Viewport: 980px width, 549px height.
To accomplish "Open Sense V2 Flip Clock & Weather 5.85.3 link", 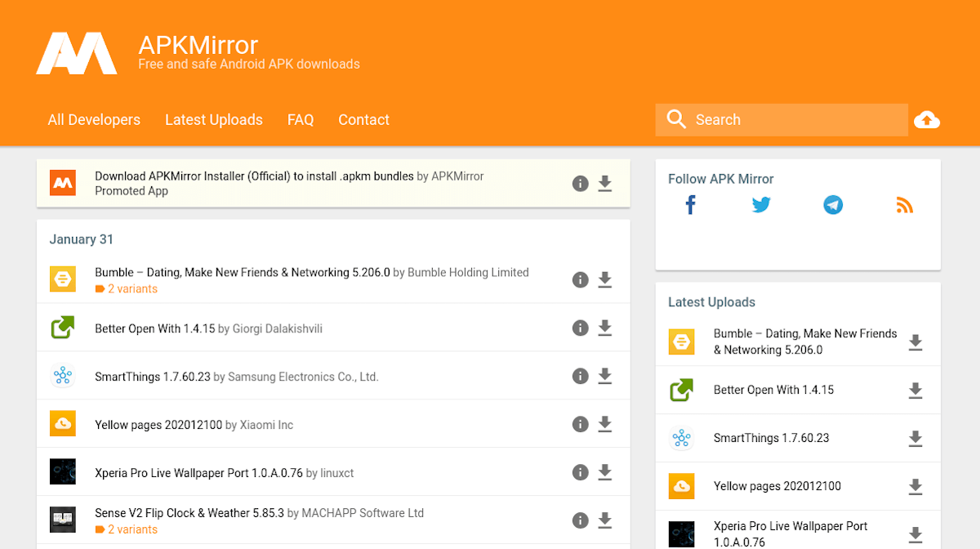I will 189,513.
